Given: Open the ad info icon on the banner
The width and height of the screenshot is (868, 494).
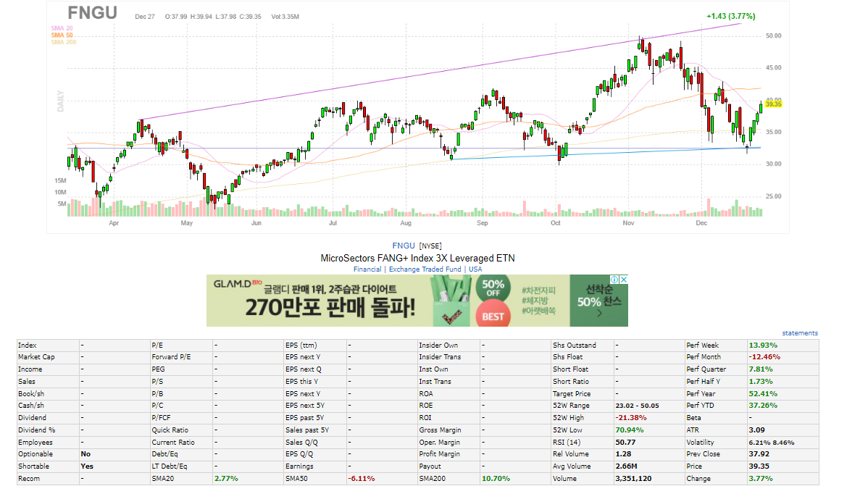Looking at the screenshot, I should (614, 280).
